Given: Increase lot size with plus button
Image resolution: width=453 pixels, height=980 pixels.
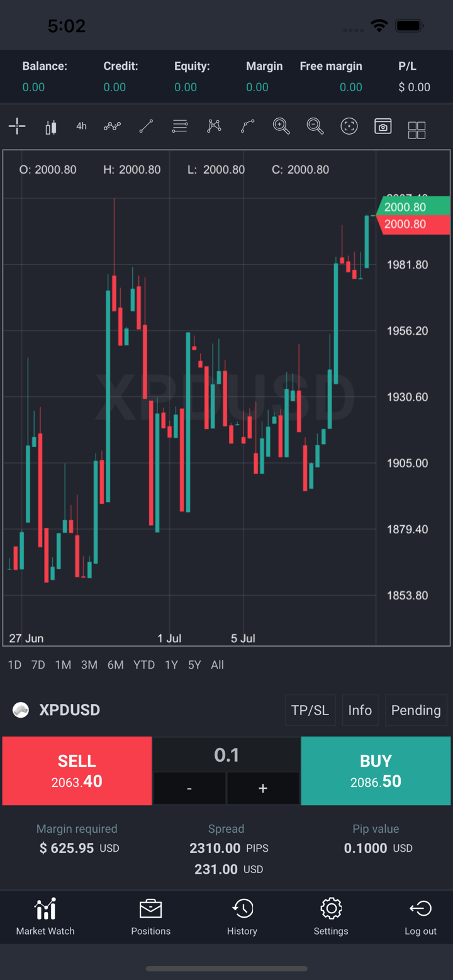Looking at the screenshot, I should pyautogui.click(x=263, y=788).
